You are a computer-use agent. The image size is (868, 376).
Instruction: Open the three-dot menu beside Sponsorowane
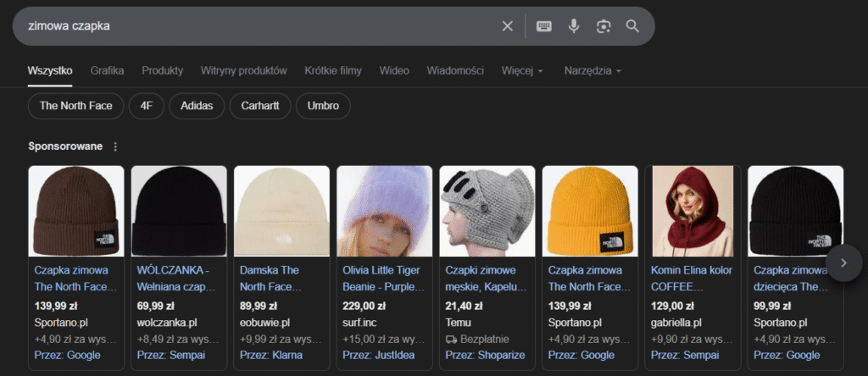pos(115,147)
